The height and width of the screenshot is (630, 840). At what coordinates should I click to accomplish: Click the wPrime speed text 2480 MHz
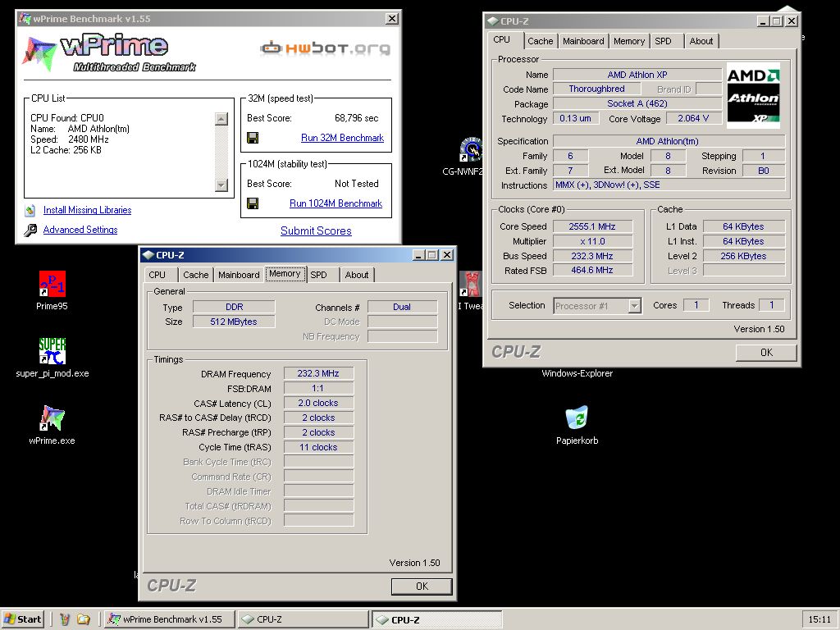89,139
